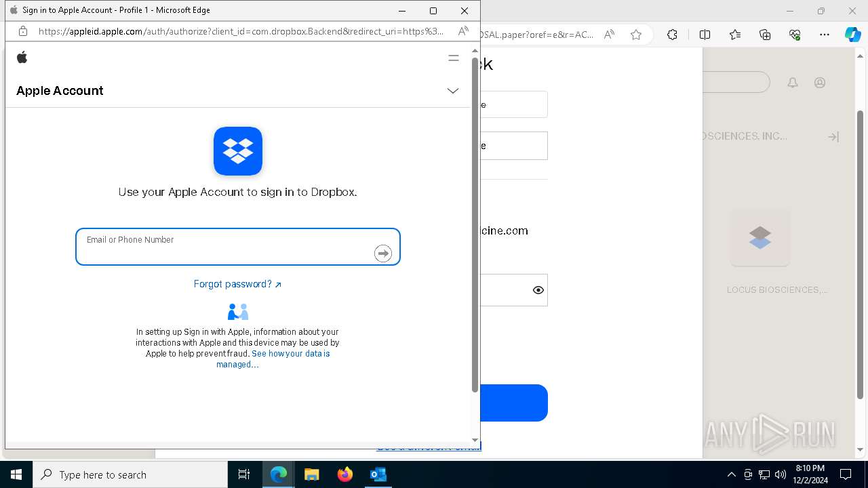Click the blue continue button on Dropbox page

[x=514, y=403]
